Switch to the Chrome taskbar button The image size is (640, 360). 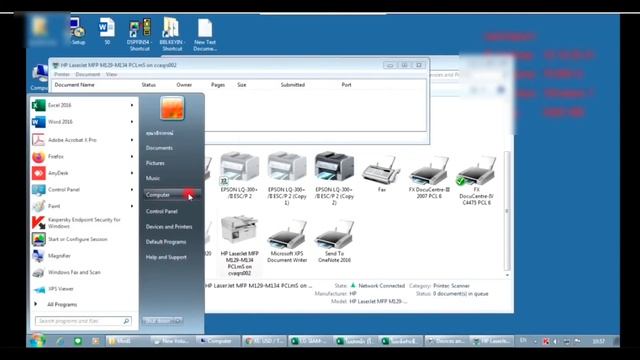coord(264,341)
